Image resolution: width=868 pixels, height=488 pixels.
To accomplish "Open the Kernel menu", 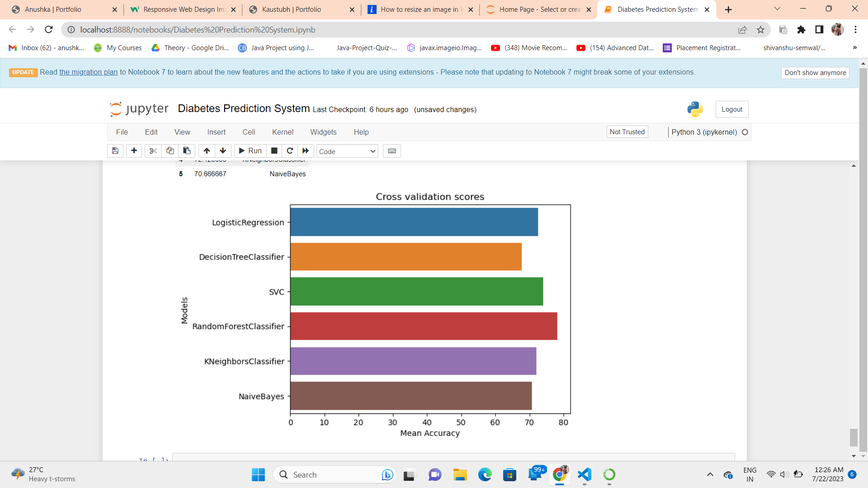I will coord(283,132).
